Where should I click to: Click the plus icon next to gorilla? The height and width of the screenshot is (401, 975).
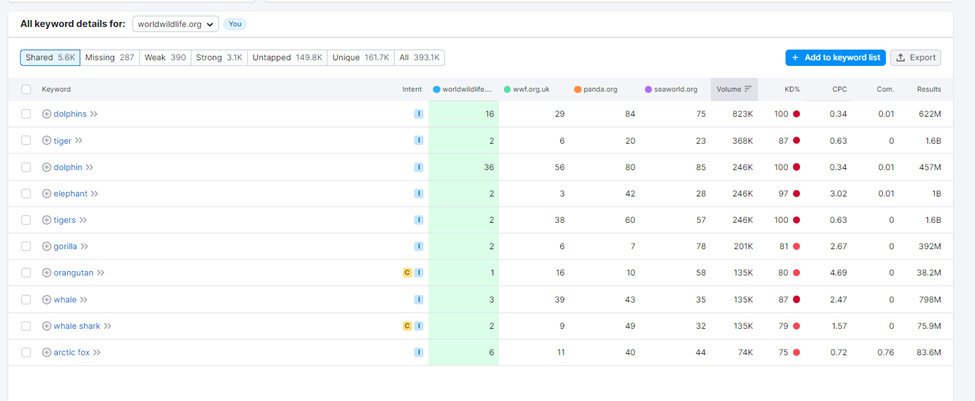(46, 246)
